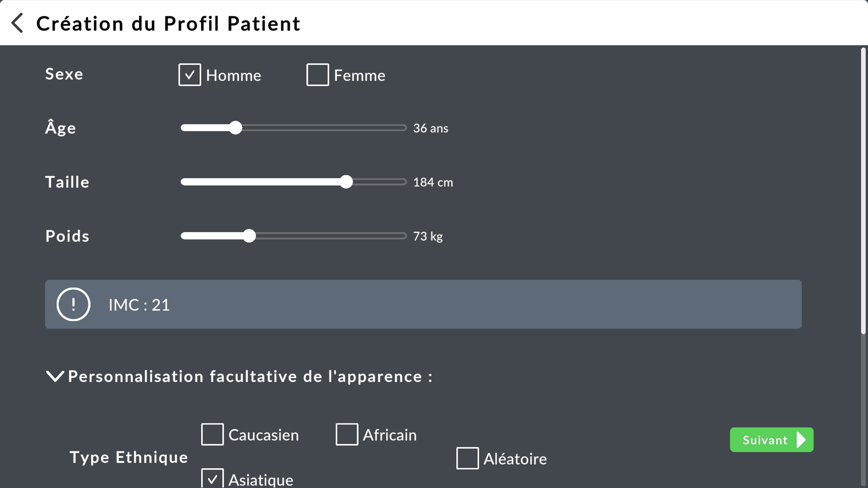Screen dimensions: 868x488
Task: Click the vertical scrollbar on the right
Action: (x=863, y=191)
